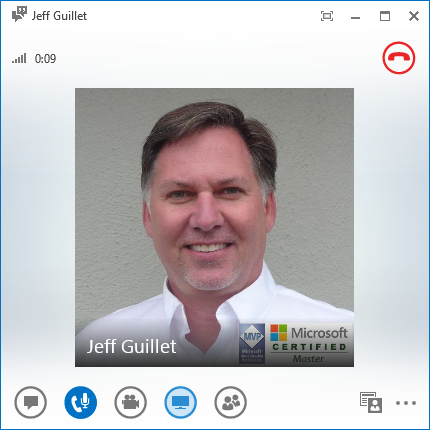The height and width of the screenshot is (430, 430).
Task: Maximize the call window
Action: pos(385,16)
